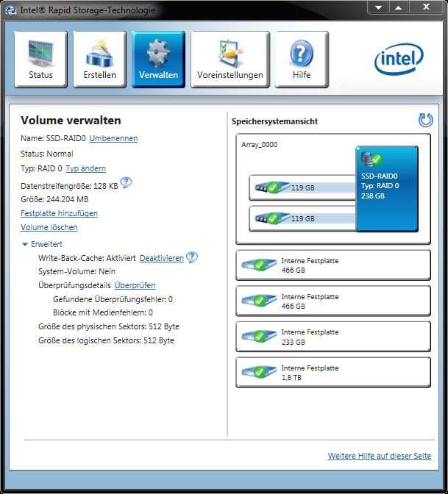Click Größe des physischen Sektors text
Viewport: 448px width, 494px height.
109,326
